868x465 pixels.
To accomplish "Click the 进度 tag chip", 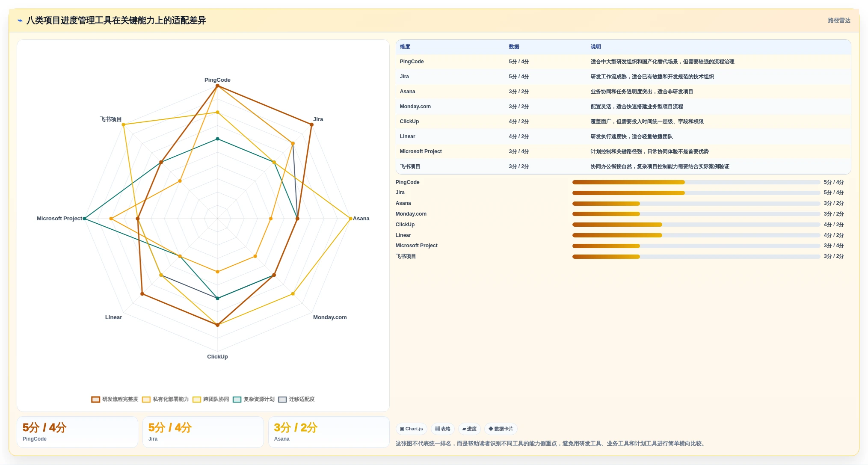I will pyautogui.click(x=469, y=429).
